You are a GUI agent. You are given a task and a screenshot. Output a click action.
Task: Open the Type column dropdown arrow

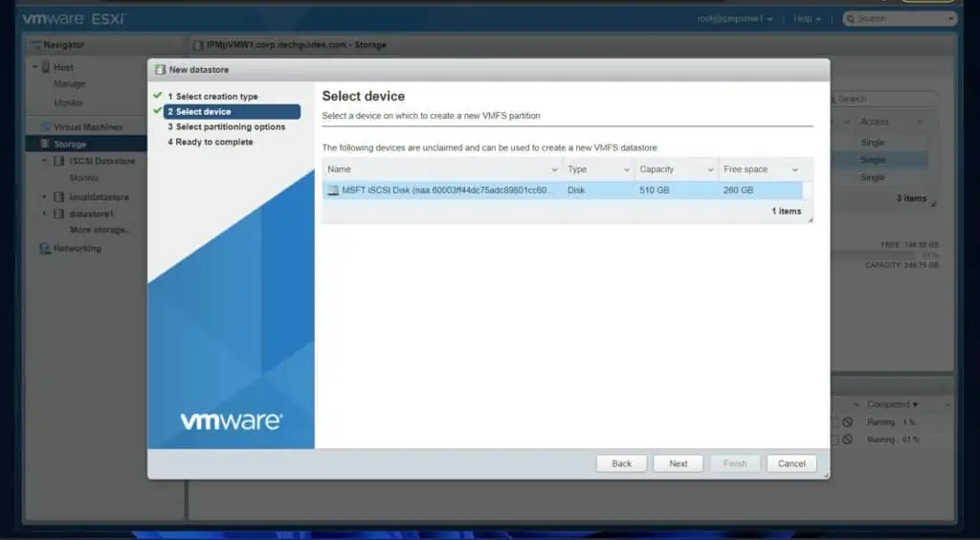(x=627, y=170)
